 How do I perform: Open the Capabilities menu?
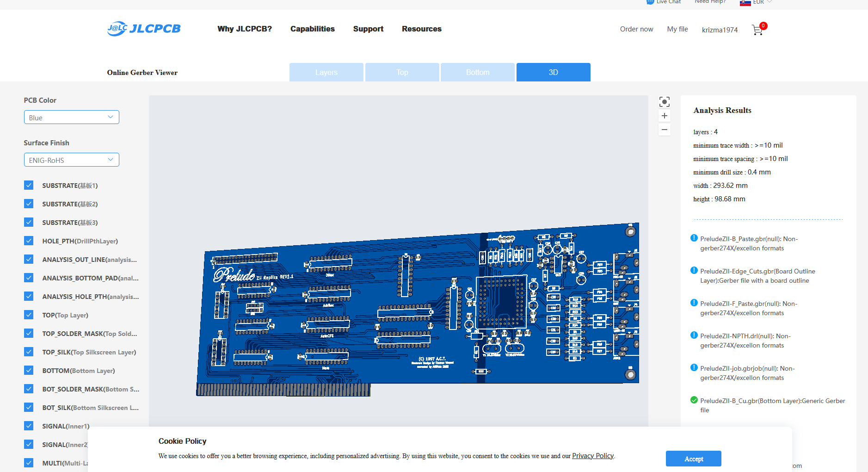(x=312, y=29)
